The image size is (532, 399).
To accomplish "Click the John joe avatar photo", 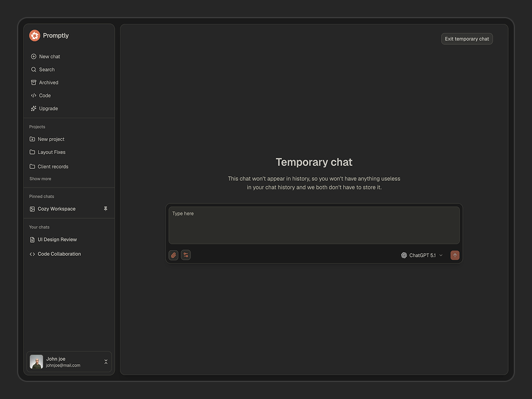I will [36, 361].
